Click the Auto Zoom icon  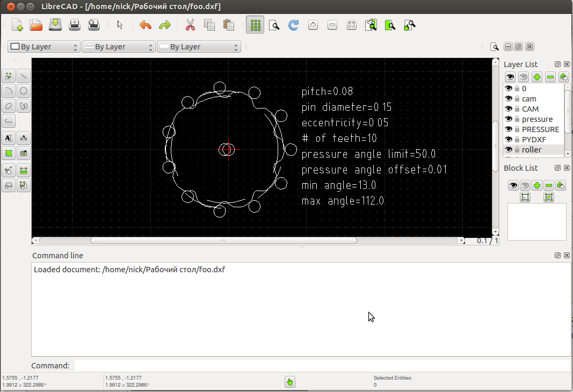point(352,25)
